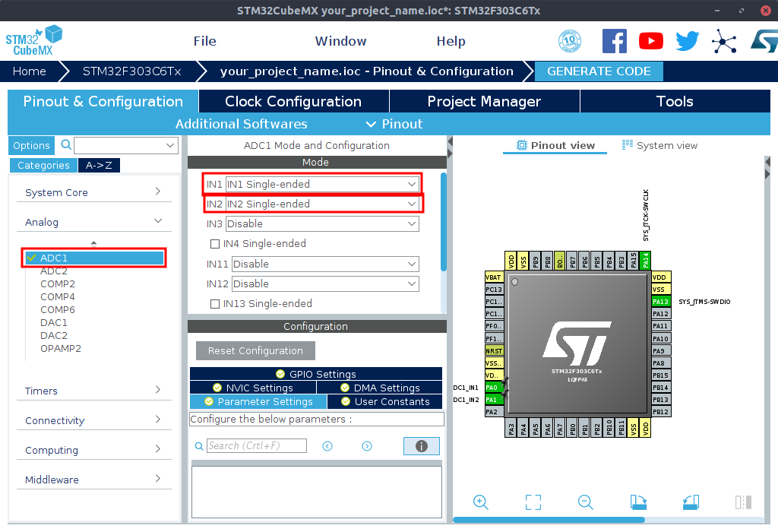The height and width of the screenshot is (532, 778).
Task: Zoom in on the pinout view
Action: 480,502
